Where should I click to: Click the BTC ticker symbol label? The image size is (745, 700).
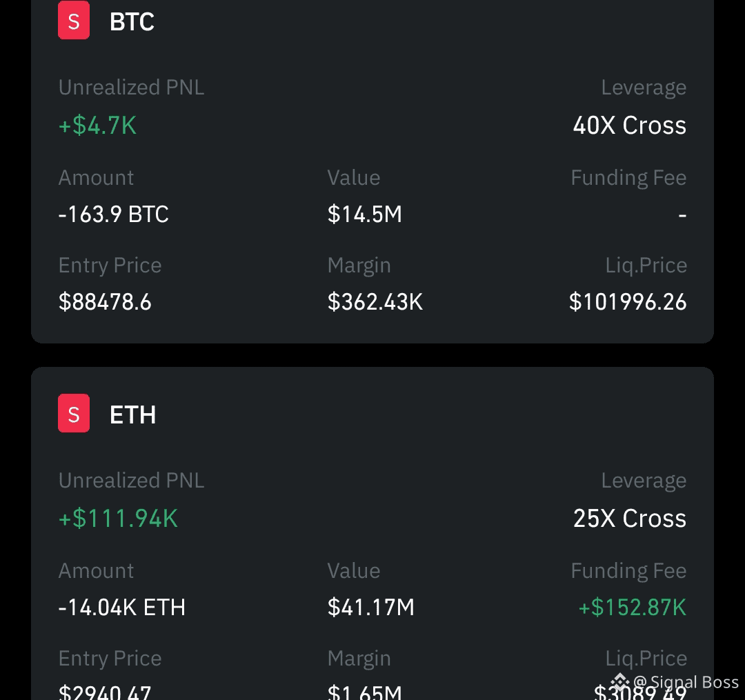click(131, 21)
